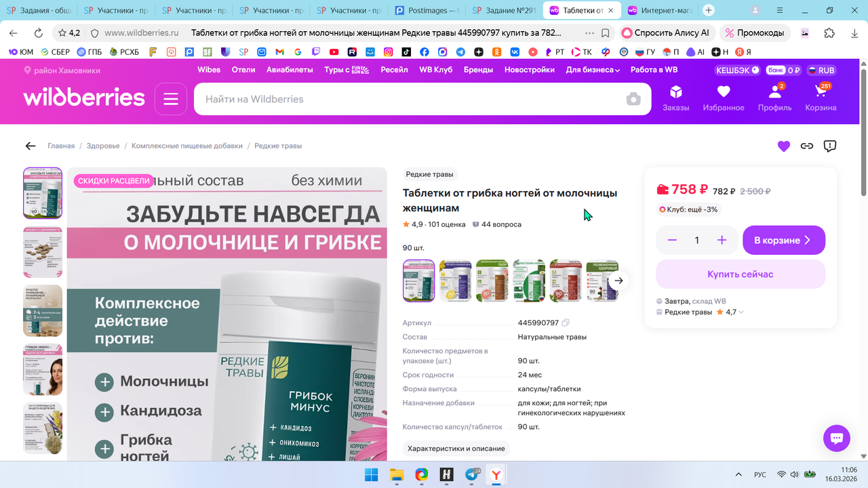Image resolution: width=868 pixels, height=488 pixels.
Task: Expand seller rating 4,7 chevron
Action: point(741,312)
